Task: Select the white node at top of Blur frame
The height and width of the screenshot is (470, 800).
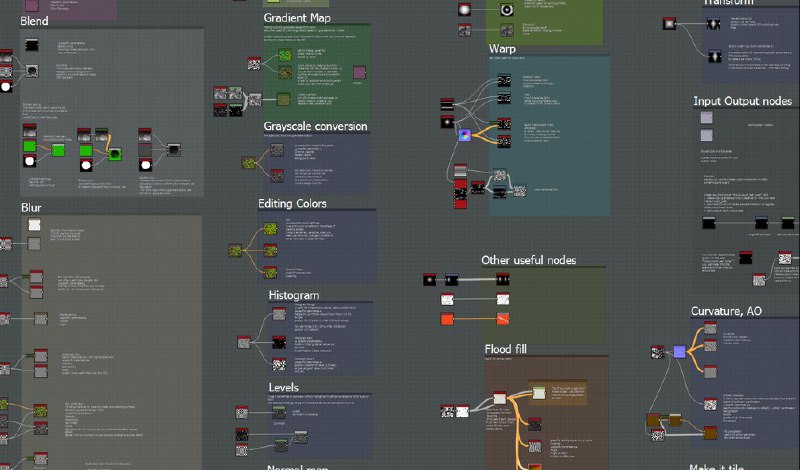Action: coord(34,225)
